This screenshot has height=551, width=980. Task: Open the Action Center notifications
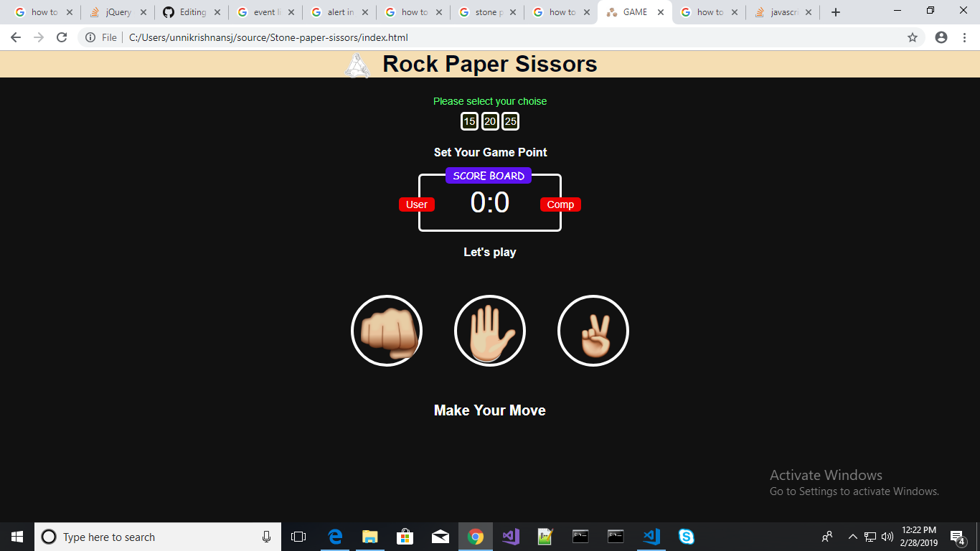point(957,537)
